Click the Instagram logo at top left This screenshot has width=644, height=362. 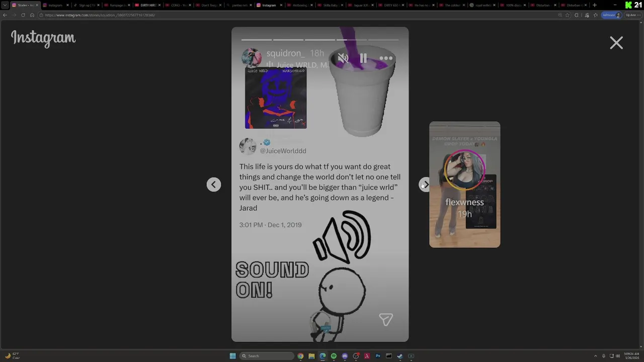coord(43,38)
